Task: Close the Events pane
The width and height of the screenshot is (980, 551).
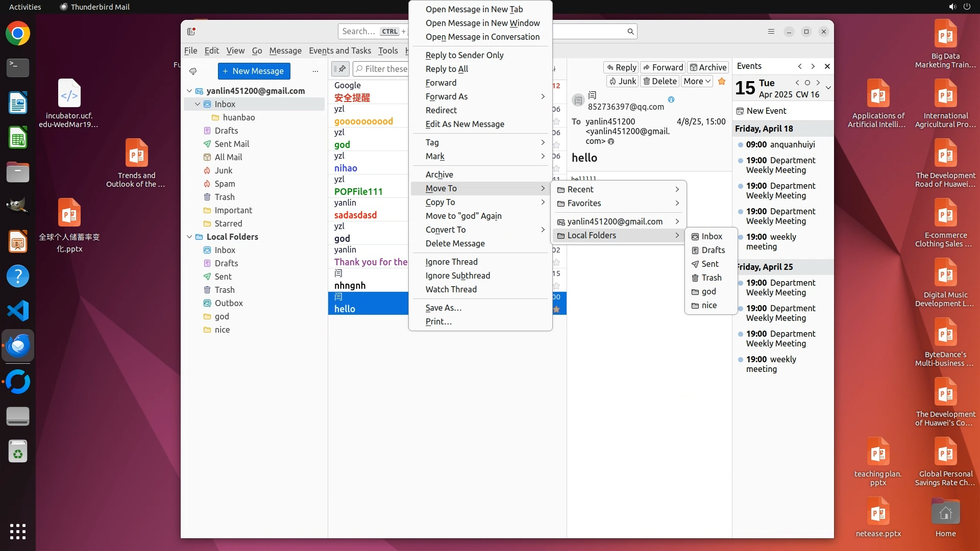Action: pos(827,66)
